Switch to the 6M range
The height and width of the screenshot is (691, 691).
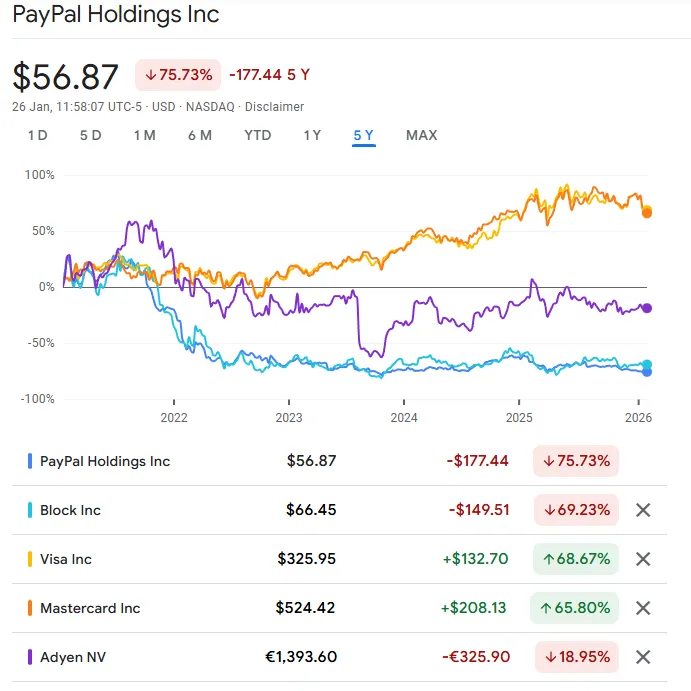tap(199, 135)
